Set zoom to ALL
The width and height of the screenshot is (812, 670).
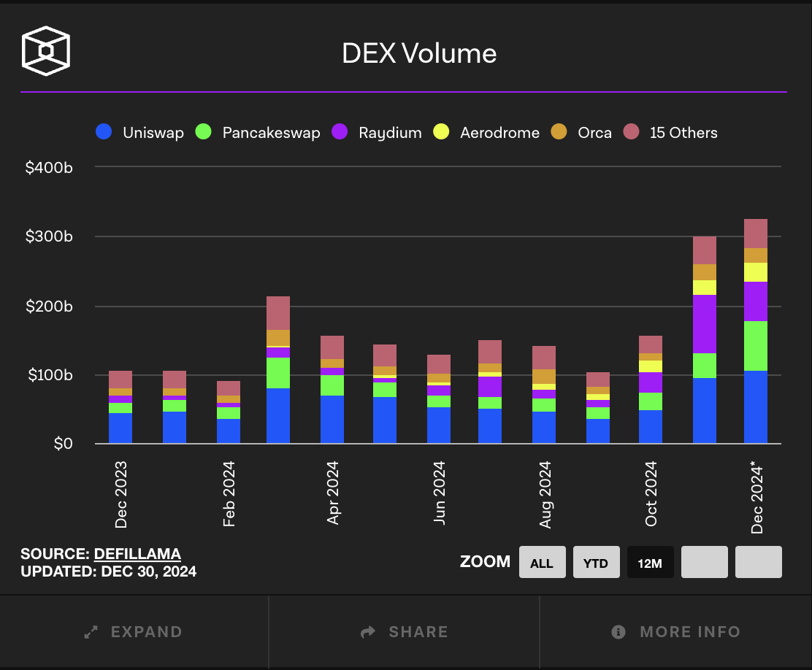coord(543,562)
